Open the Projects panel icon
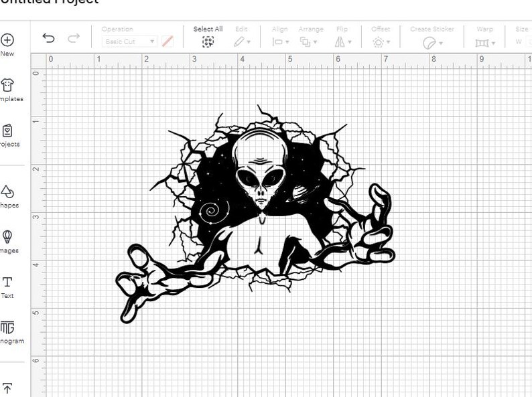 click(7, 131)
